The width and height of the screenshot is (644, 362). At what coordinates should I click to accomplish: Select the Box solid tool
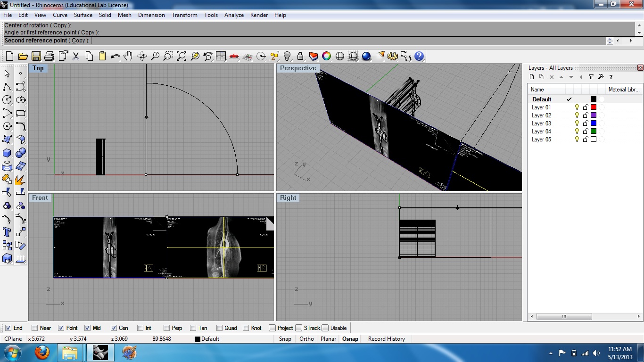tap(7, 153)
